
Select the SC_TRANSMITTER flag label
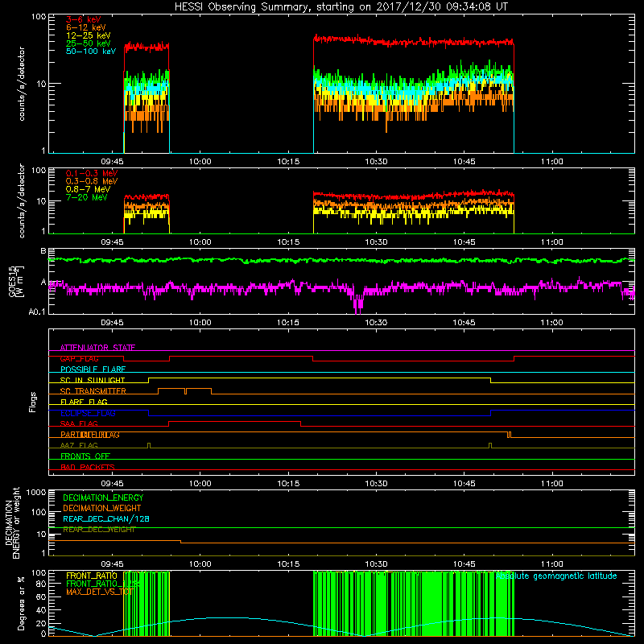coord(93,391)
